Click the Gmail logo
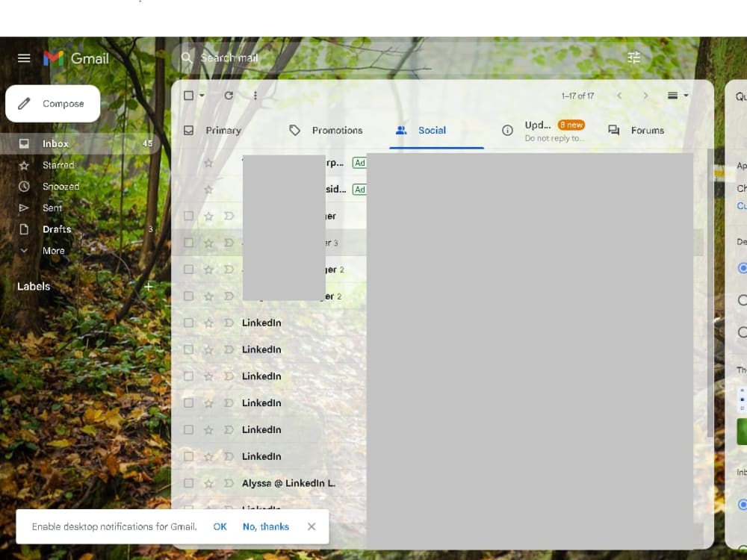 click(x=76, y=58)
